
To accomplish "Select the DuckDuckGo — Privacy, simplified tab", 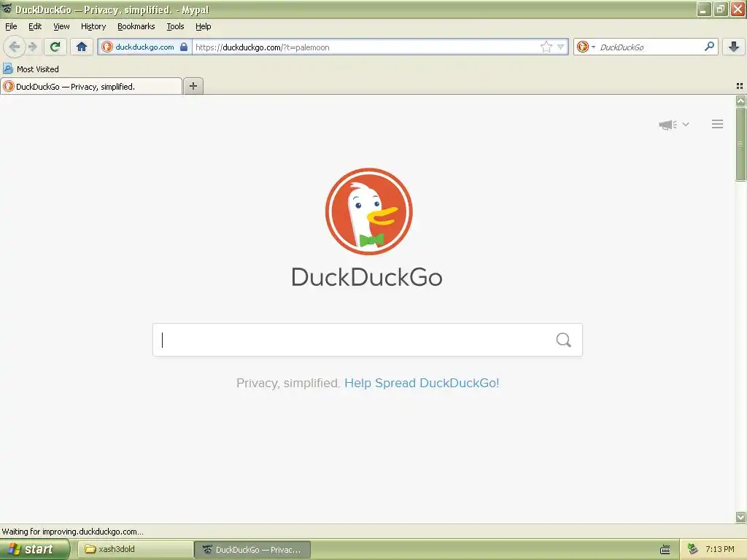I will tap(91, 87).
